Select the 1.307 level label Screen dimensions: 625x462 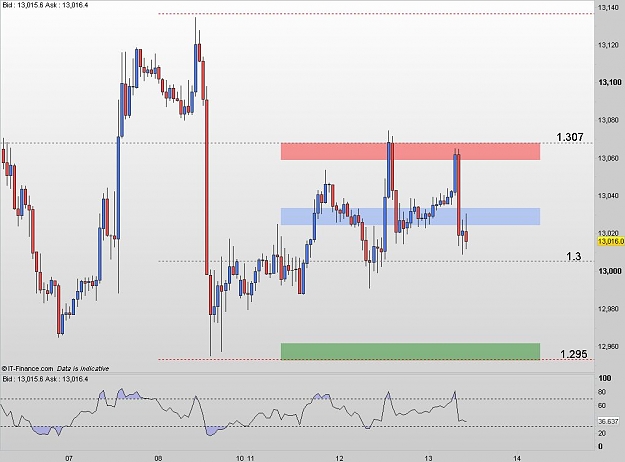570,137
